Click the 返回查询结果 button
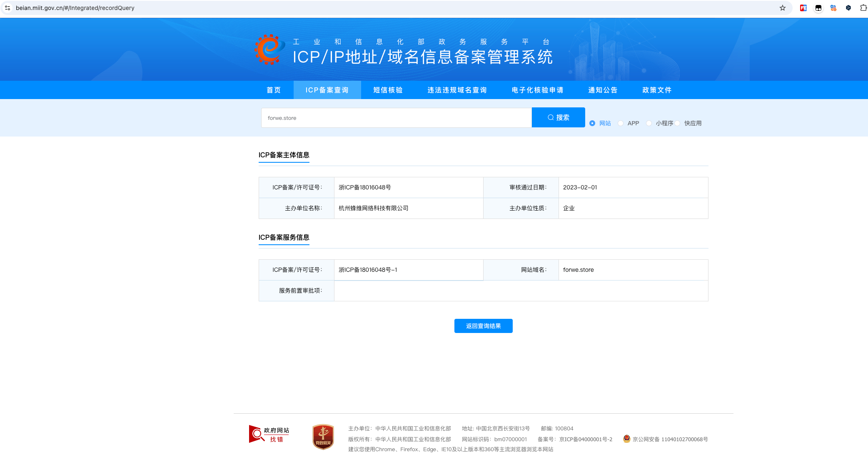Screen dimensions: 868x462 point(483,326)
